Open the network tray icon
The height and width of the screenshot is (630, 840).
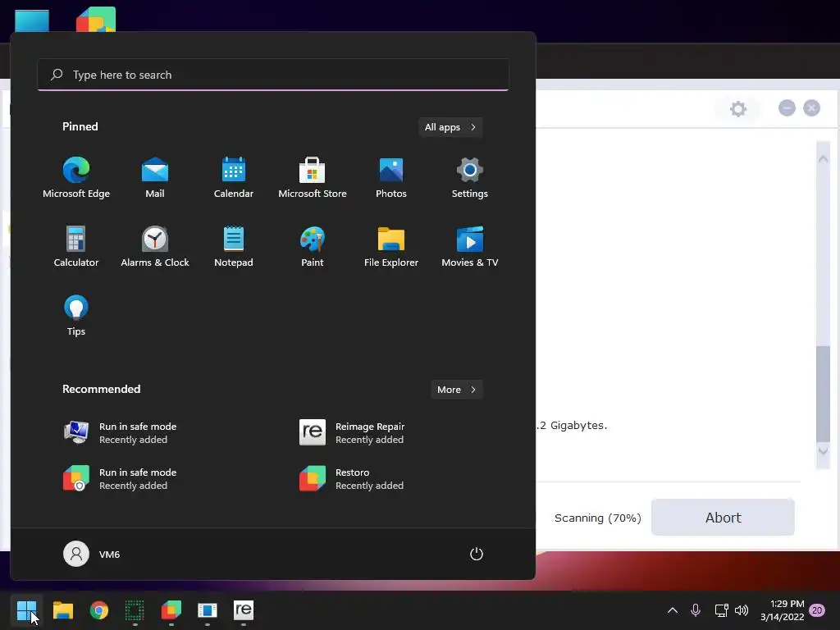[x=721, y=610]
